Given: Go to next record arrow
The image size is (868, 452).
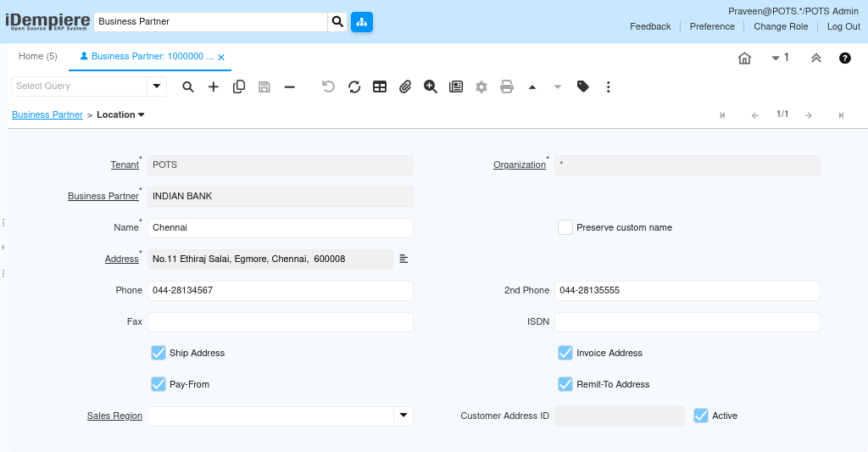Looking at the screenshot, I should (809, 115).
